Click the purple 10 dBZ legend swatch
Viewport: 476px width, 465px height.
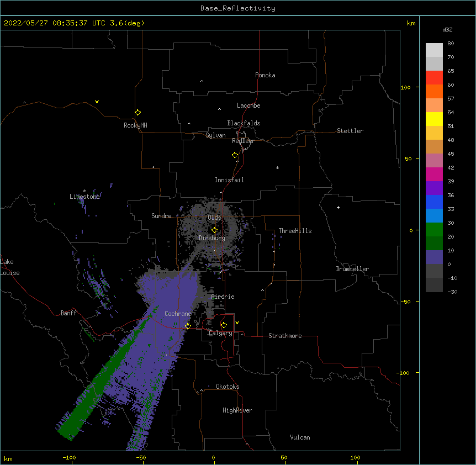click(434, 257)
